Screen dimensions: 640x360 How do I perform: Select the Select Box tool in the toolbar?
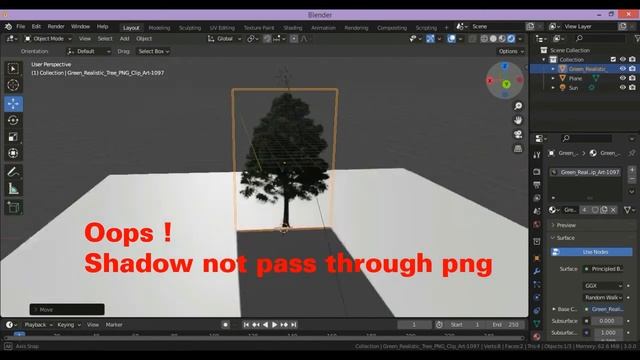13,69
